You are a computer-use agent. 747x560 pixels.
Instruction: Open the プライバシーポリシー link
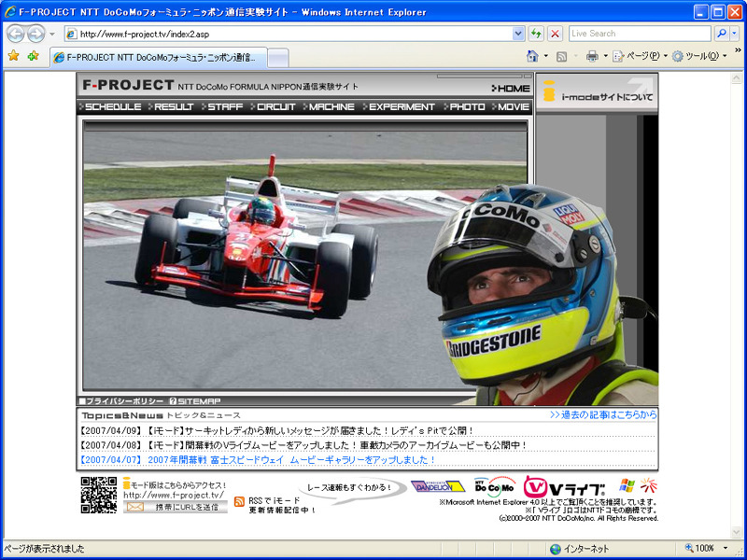(121, 401)
